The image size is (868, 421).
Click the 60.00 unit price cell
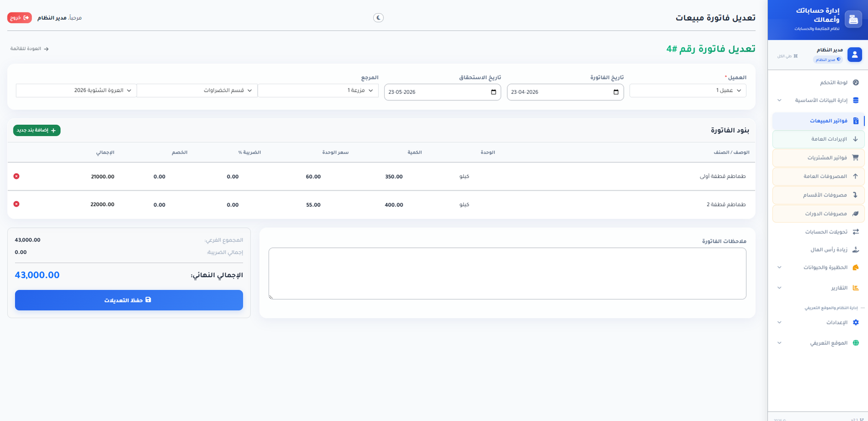click(313, 177)
